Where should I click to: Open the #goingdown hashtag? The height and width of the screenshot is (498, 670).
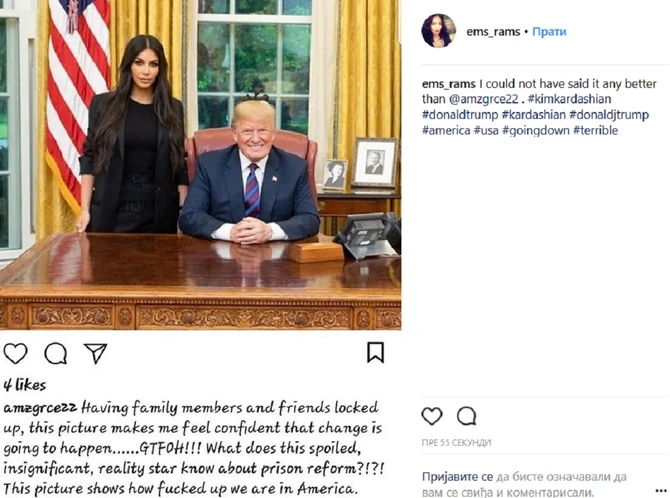(536, 130)
